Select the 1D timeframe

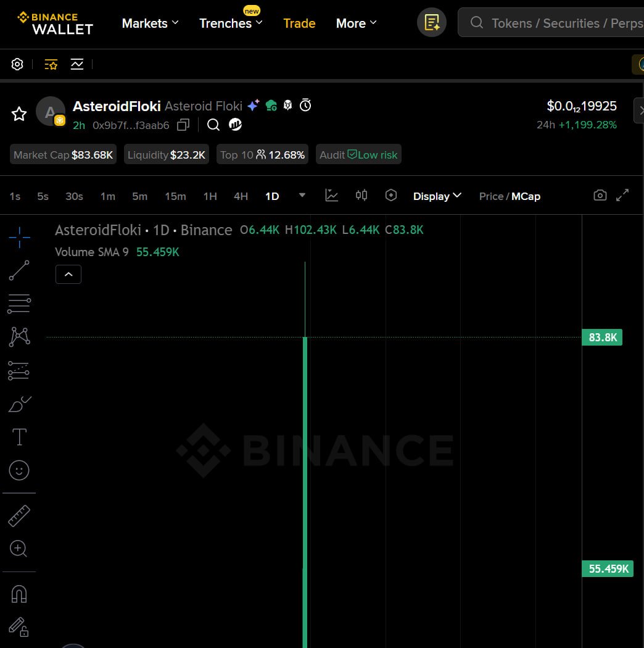coord(272,196)
